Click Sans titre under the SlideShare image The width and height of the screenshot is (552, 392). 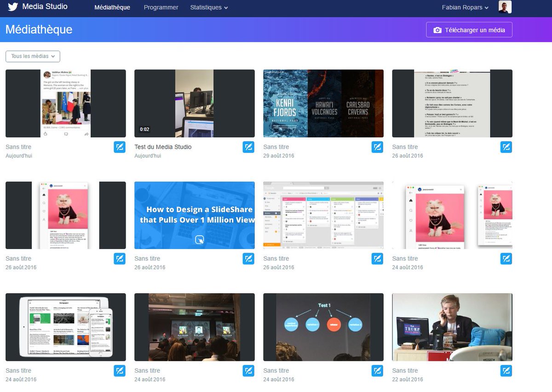(147, 259)
